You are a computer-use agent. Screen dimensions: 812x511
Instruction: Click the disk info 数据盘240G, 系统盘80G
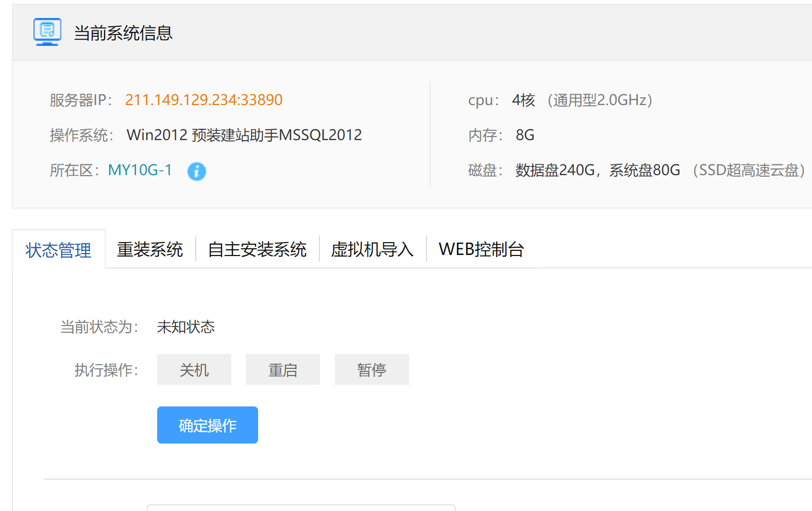click(598, 170)
